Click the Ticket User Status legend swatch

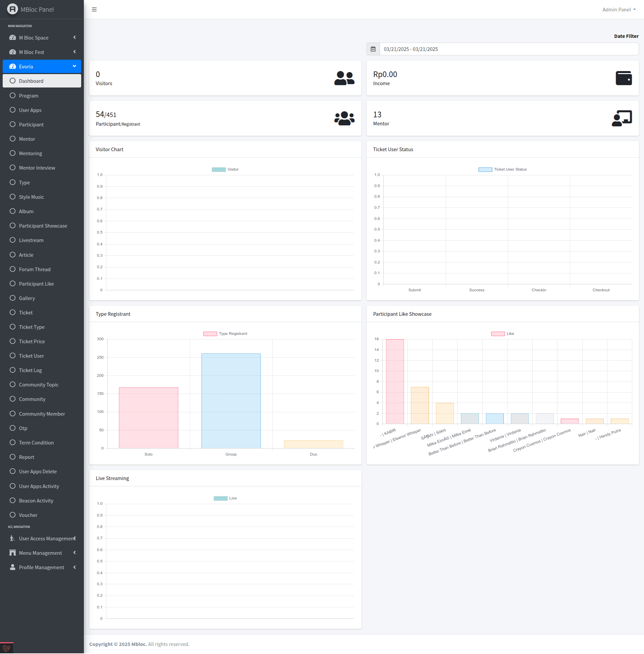click(x=485, y=169)
